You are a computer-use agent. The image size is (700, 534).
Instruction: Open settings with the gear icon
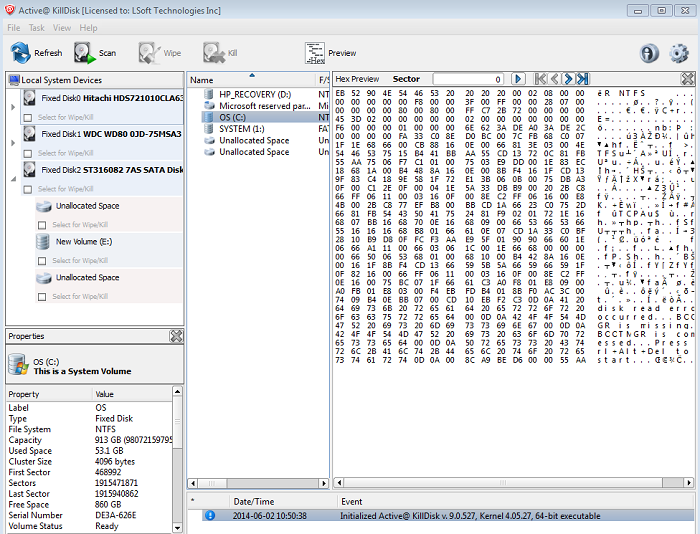(680, 53)
